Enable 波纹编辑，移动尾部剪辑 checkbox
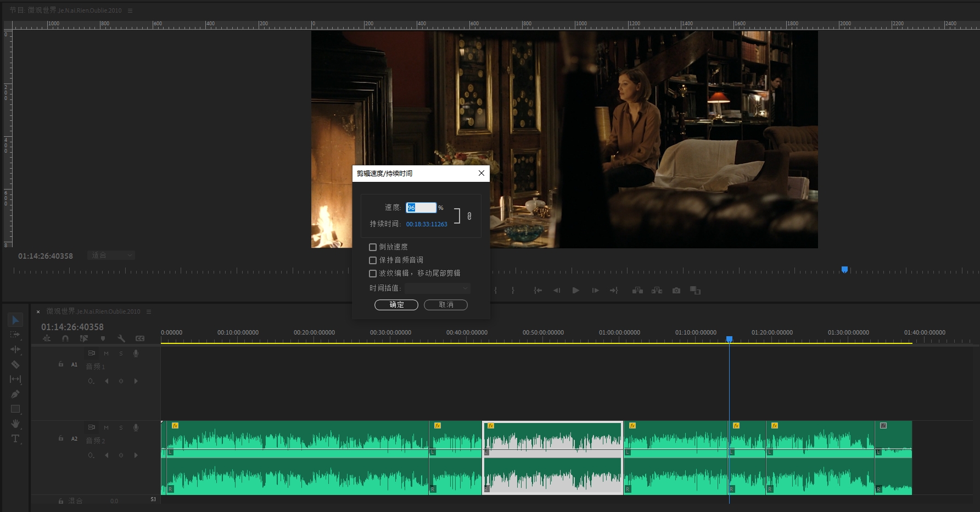This screenshot has width=980, height=512. (x=373, y=274)
